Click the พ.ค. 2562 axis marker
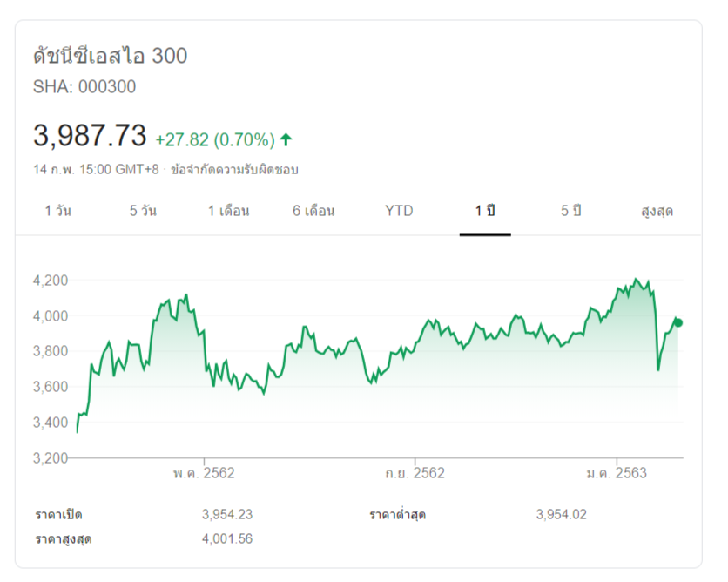This screenshot has width=728, height=582. 204,473
